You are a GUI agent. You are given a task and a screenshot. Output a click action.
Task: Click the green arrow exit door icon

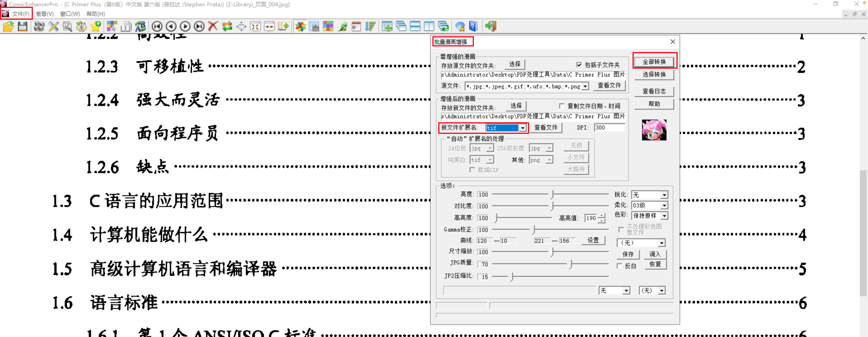[x=491, y=26]
